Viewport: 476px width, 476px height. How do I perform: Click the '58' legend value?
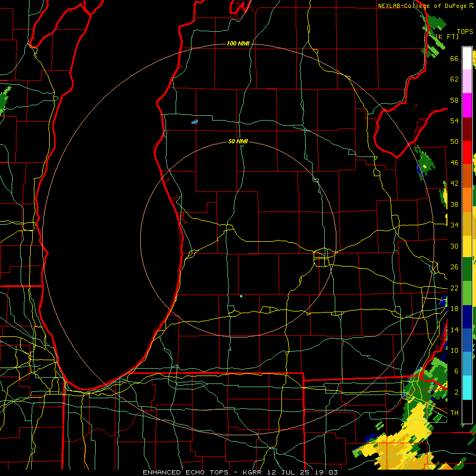coord(454,100)
